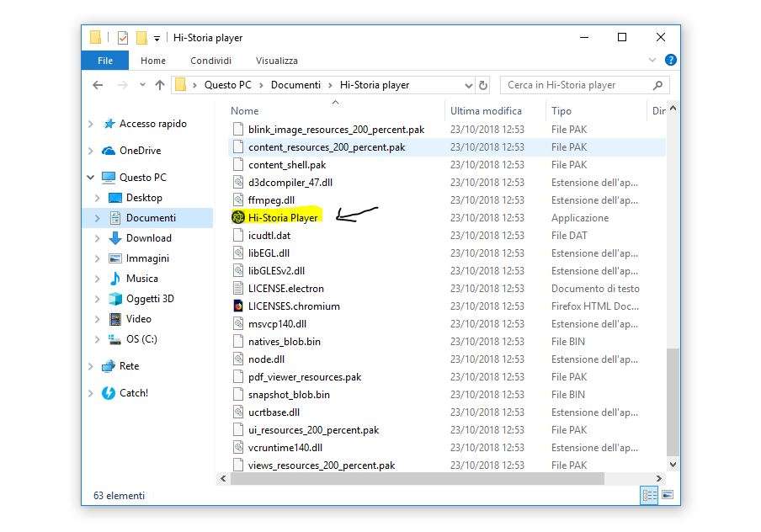
Task: Click the Desktop icon in sidebar
Action: pyautogui.click(x=115, y=198)
